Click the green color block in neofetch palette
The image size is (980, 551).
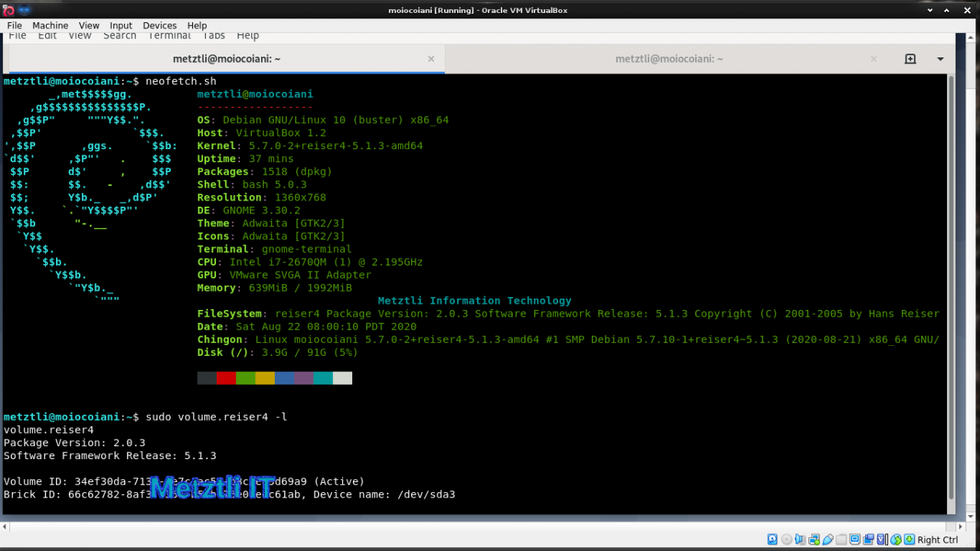tap(246, 378)
